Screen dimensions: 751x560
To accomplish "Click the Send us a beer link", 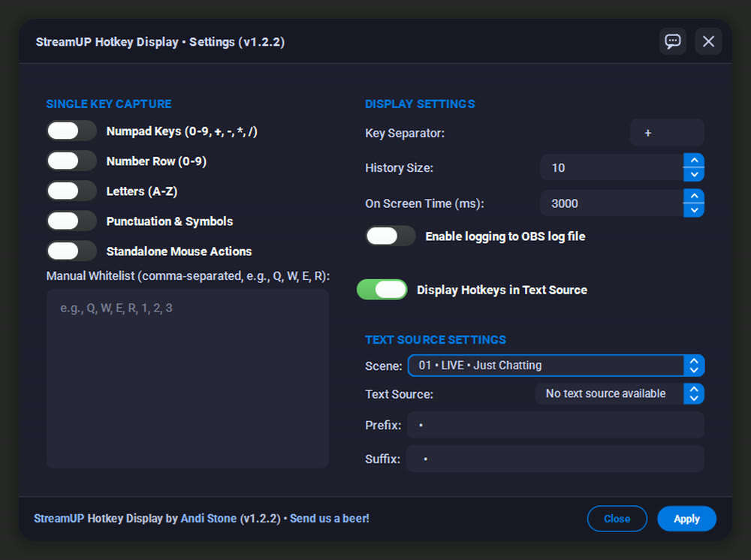I will point(330,519).
